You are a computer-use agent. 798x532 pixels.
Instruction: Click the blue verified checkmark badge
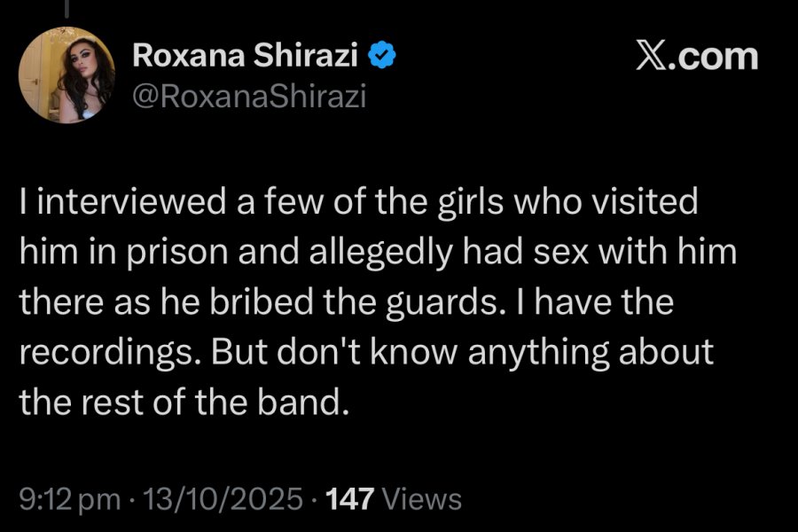click(x=381, y=56)
